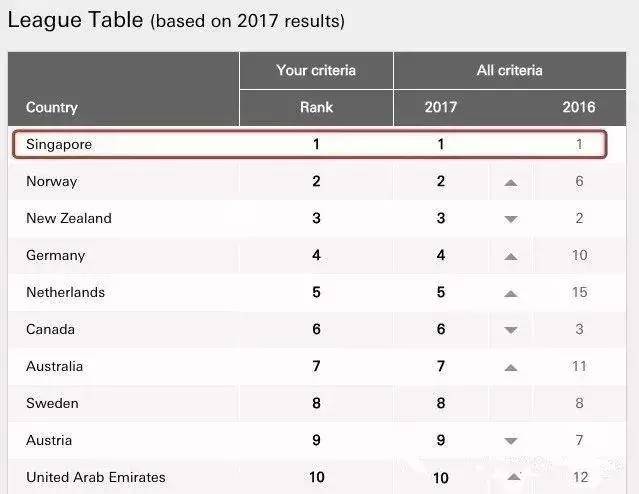Select the 'All criteria' column header

pyautogui.click(x=510, y=70)
